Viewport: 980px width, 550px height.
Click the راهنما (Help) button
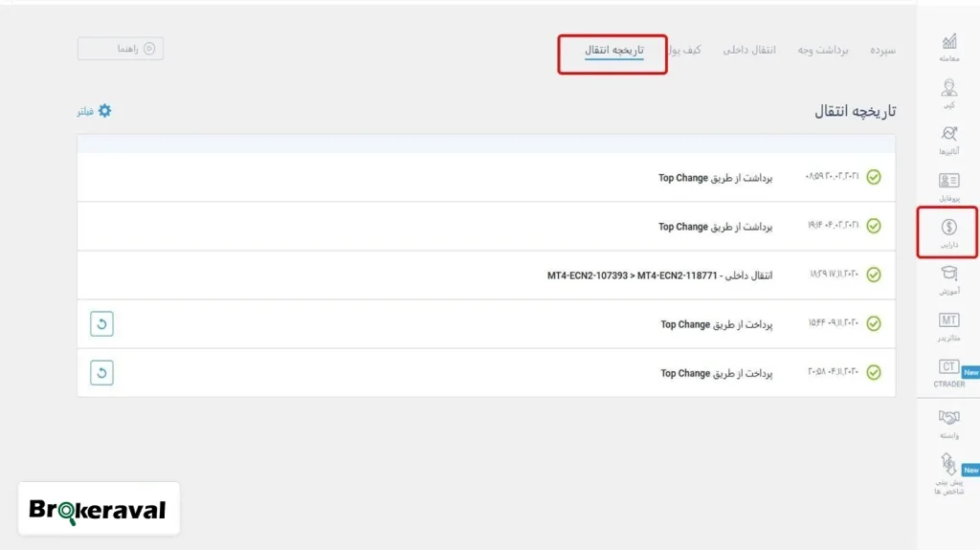tap(121, 49)
